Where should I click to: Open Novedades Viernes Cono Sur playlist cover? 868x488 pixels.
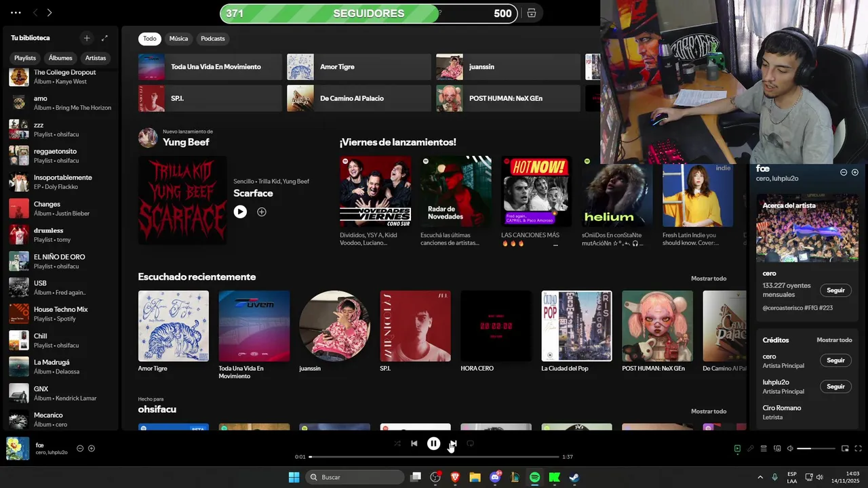pyautogui.click(x=375, y=192)
